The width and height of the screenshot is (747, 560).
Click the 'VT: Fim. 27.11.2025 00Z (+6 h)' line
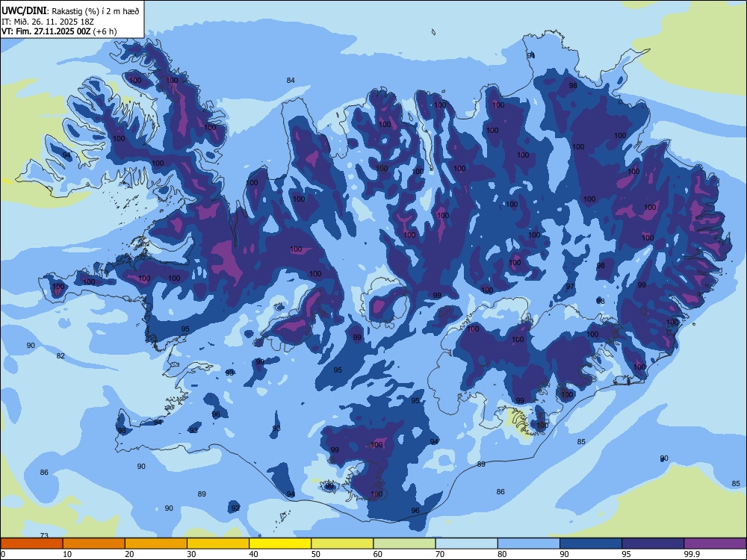59,31
